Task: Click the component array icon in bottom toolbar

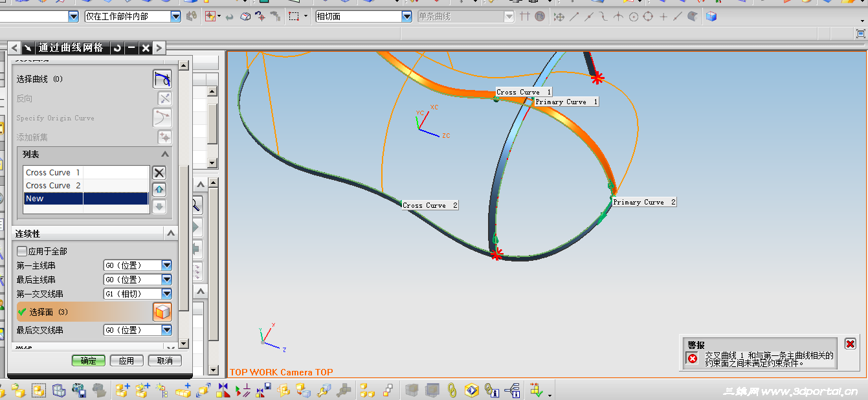Action: (183, 390)
